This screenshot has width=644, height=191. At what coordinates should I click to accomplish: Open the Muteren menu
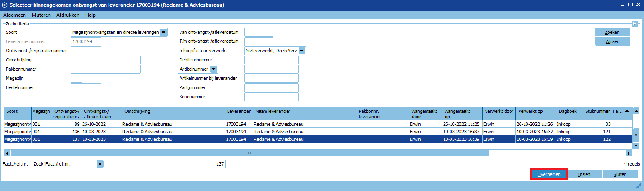click(41, 15)
